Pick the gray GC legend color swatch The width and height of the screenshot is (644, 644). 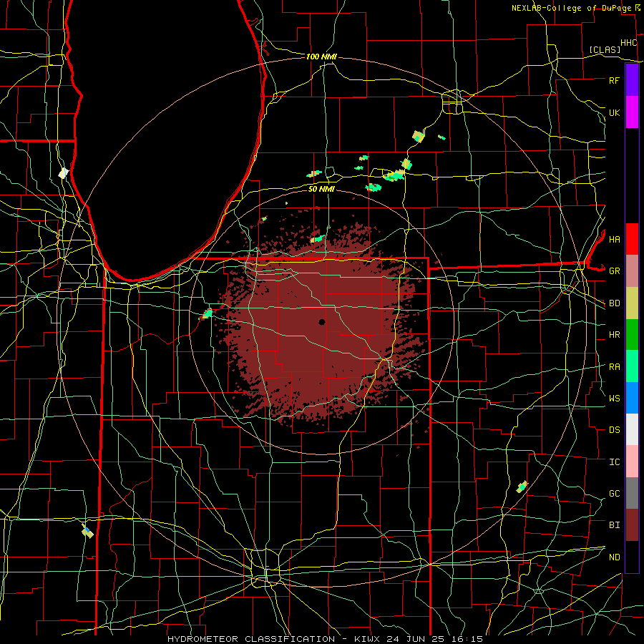click(632, 493)
